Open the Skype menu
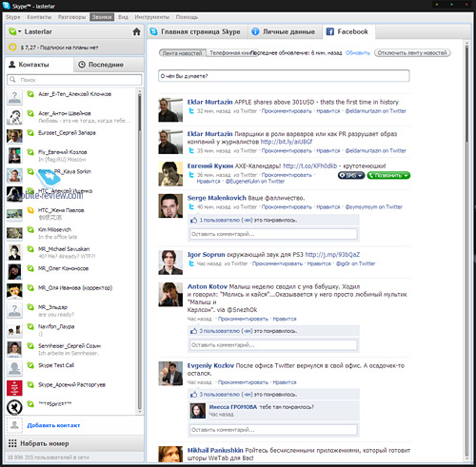This screenshot has height=467, width=476. point(13,17)
